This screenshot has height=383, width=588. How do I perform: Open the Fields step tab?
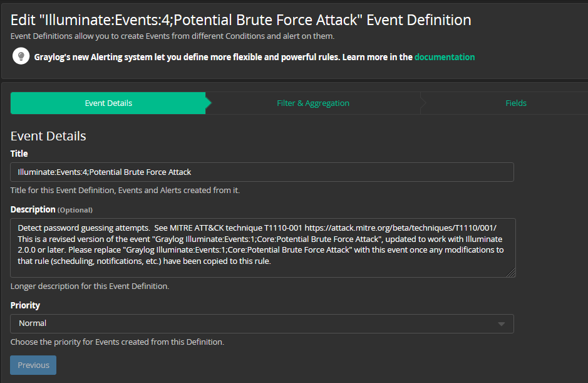point(515,103)
